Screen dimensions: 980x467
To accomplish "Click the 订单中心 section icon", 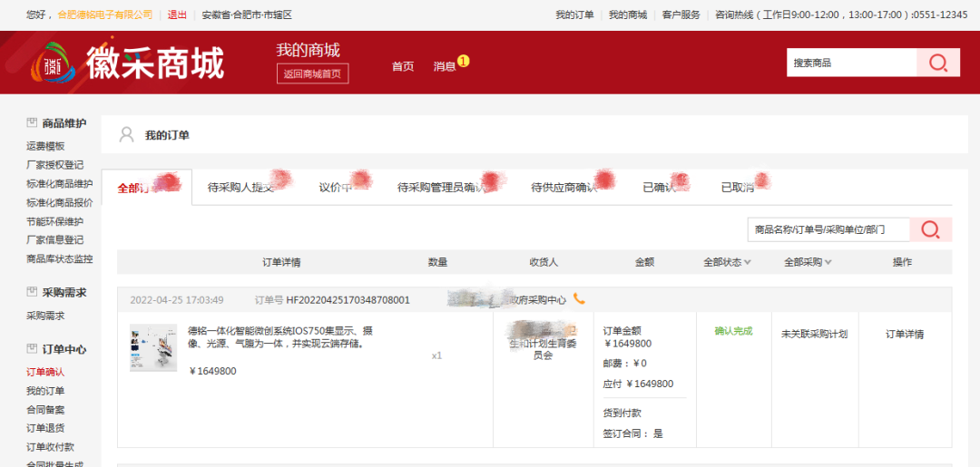I will [32, 349].
